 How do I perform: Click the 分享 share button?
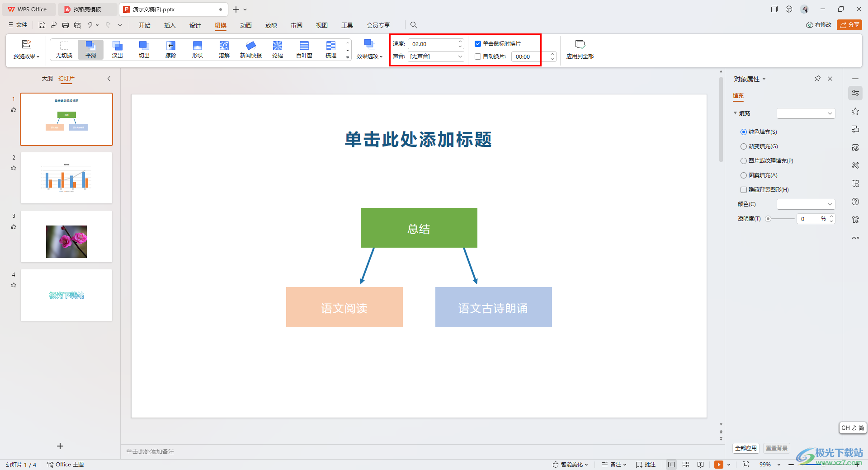849,25
